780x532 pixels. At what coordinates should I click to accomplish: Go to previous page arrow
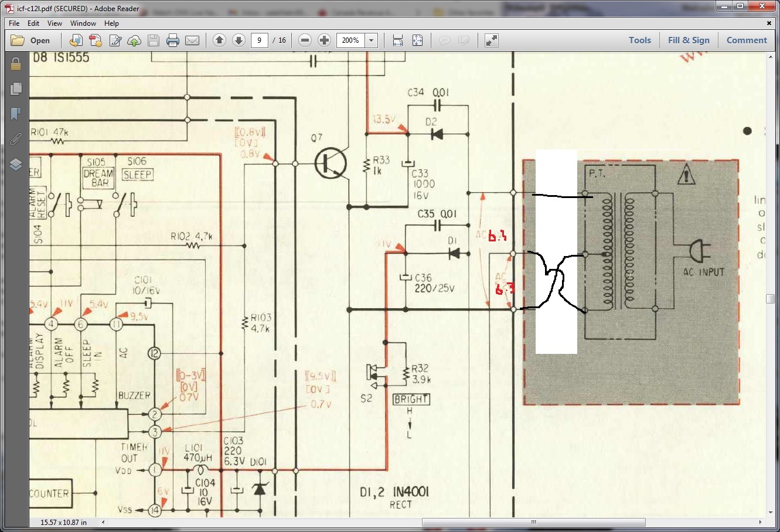(x=219, y=40)
